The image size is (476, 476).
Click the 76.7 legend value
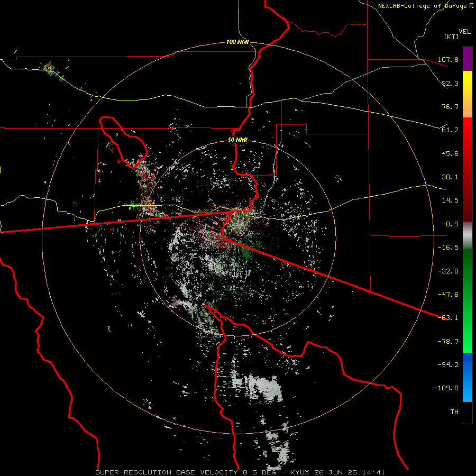450,106
